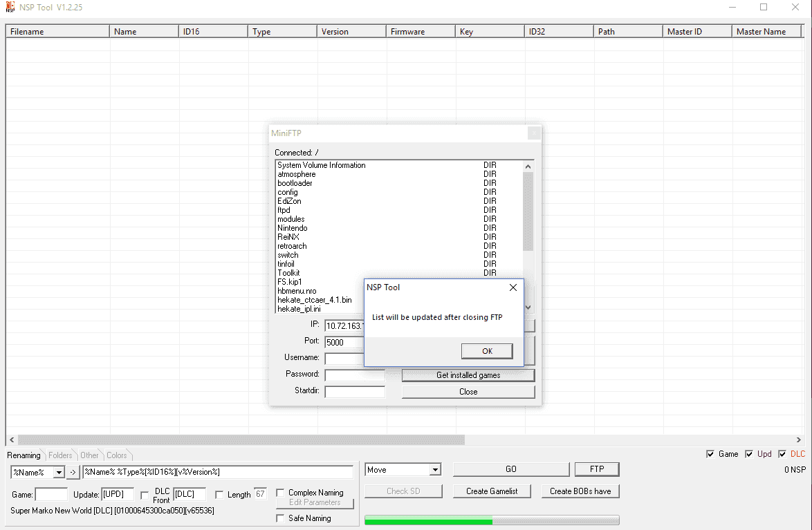Toggle the Game filter checkbox
This screenshot has height=530, width=812.
(x=710, y=454)
